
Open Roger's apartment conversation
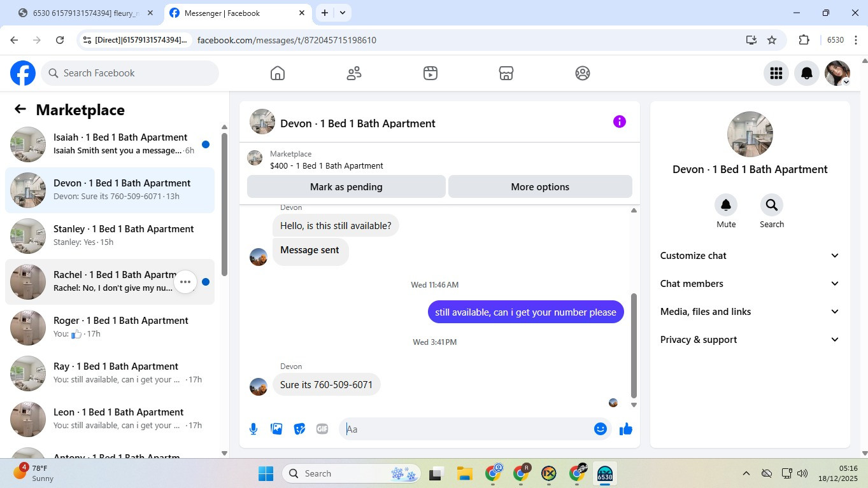click(x=110, y=328)
